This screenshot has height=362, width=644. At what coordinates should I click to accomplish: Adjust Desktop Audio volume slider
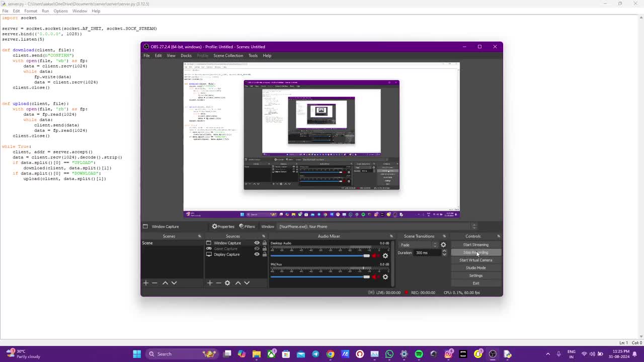pyautogui.click(x=320, y=256)
